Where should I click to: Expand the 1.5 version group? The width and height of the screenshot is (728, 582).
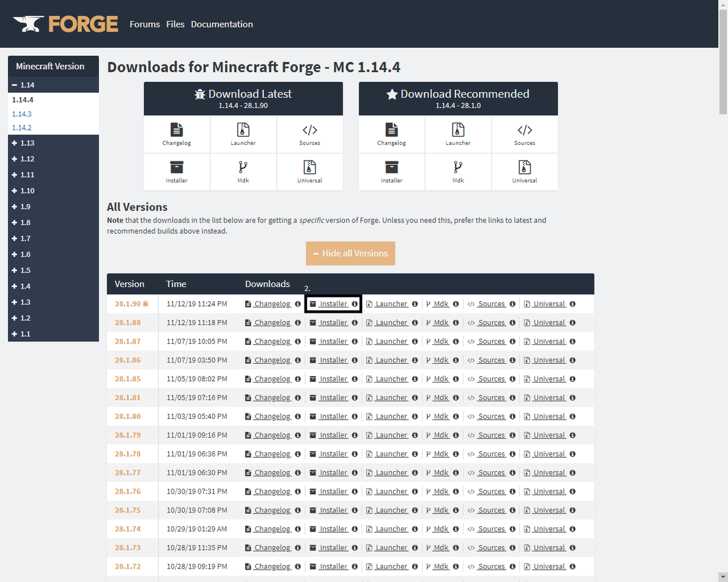[53, 270]
